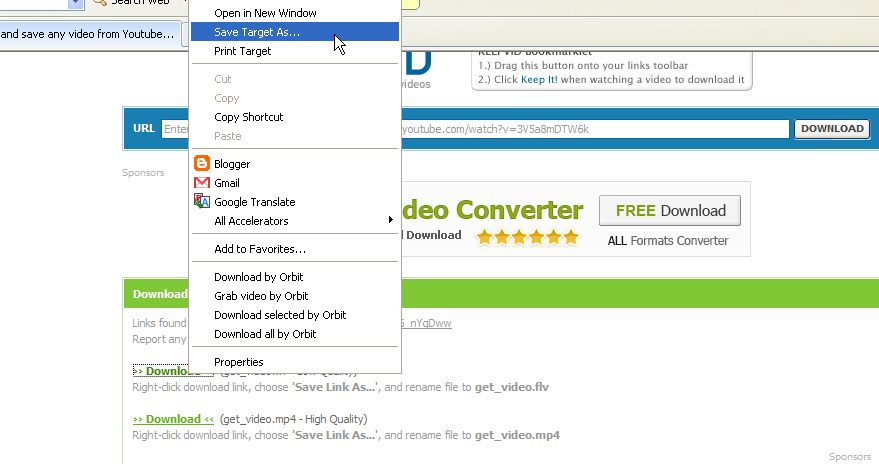
Task: Expand All Accelerators submenu arrow
Action: coord(390,220)
